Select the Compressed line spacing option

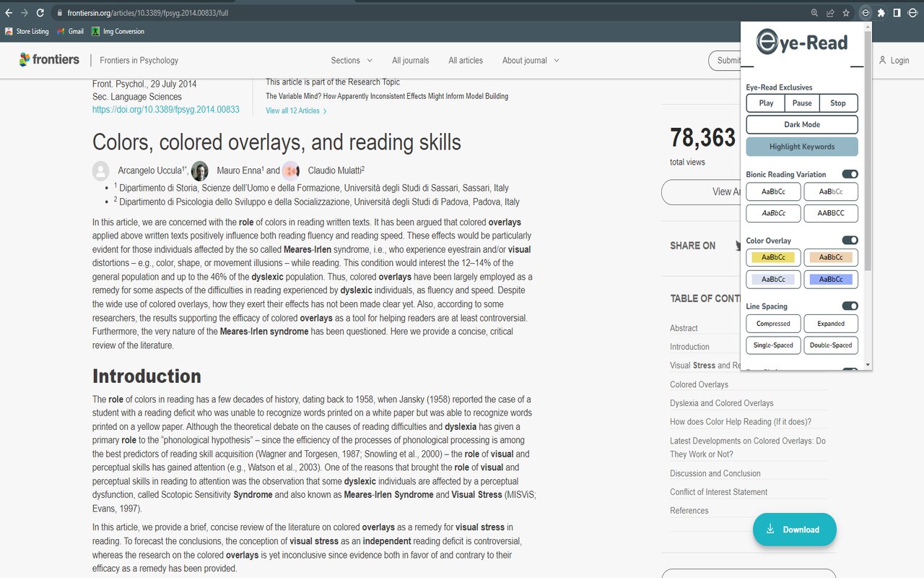(x=773, y=324)
